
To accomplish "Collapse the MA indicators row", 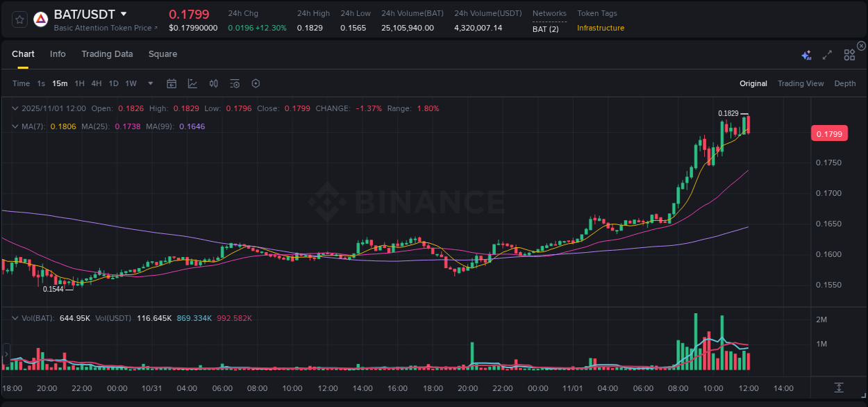I will (x=15, y=126).
